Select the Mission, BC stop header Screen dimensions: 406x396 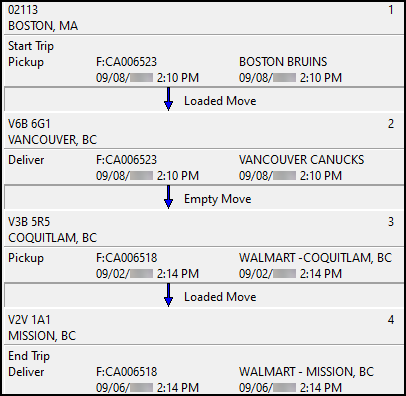(x=203, y=327)
